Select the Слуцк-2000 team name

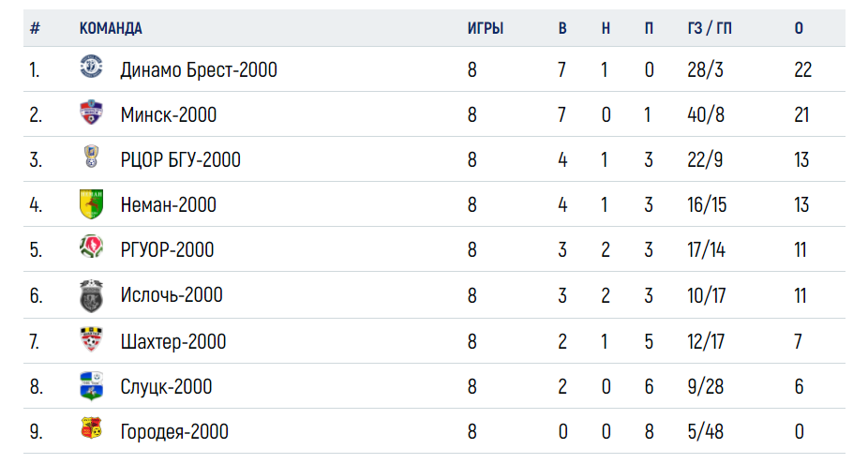click(166, 386)
